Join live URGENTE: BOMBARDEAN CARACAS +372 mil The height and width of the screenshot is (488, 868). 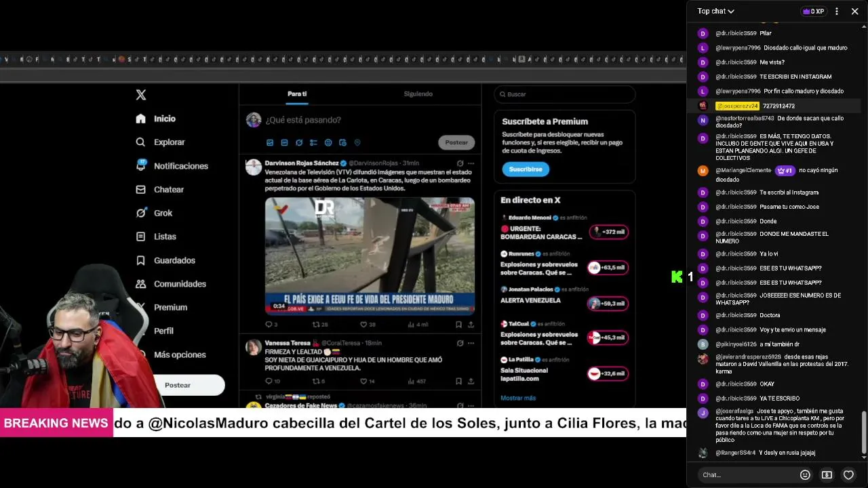click(608, 232)
